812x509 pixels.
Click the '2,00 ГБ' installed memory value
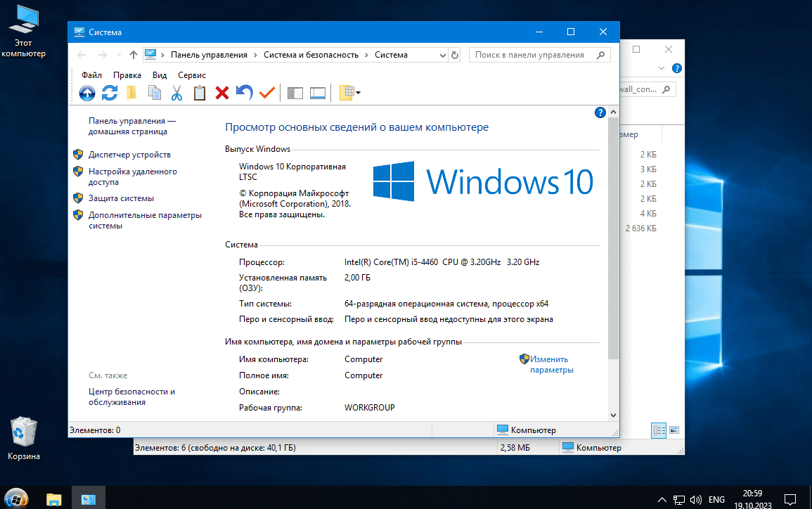point(357,278)
